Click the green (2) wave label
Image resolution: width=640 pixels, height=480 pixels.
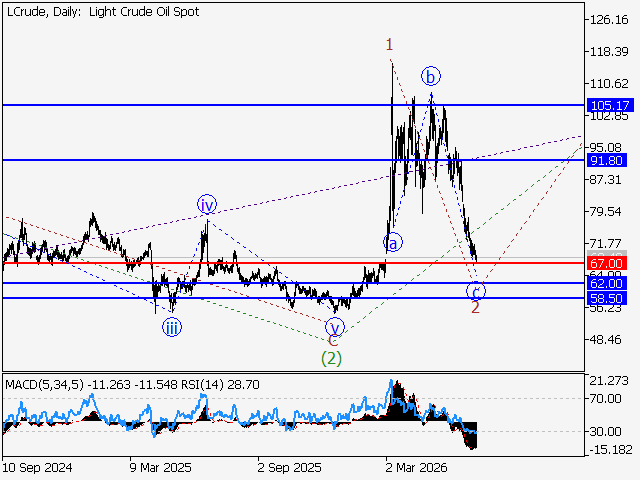331,358
